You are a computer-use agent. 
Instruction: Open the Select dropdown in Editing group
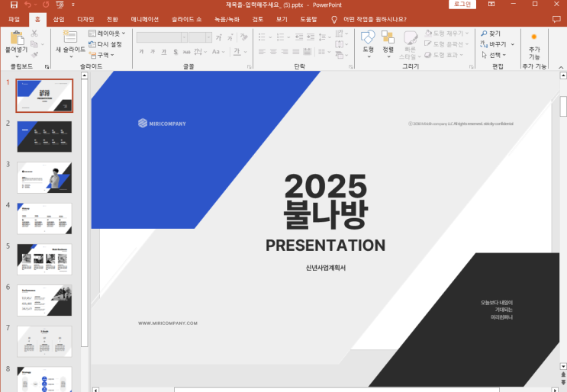click(x=494, y=55)
